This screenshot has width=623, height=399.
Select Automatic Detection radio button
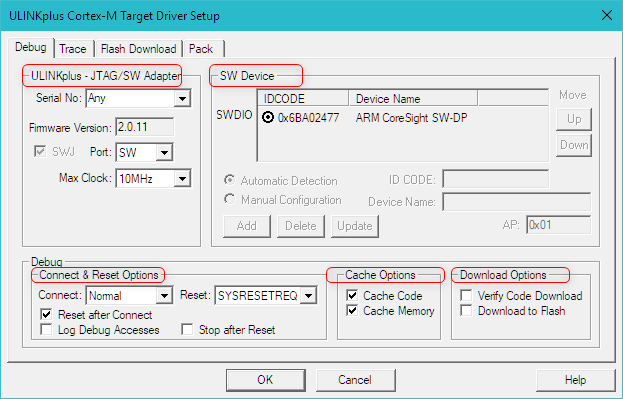pos(229,180)
